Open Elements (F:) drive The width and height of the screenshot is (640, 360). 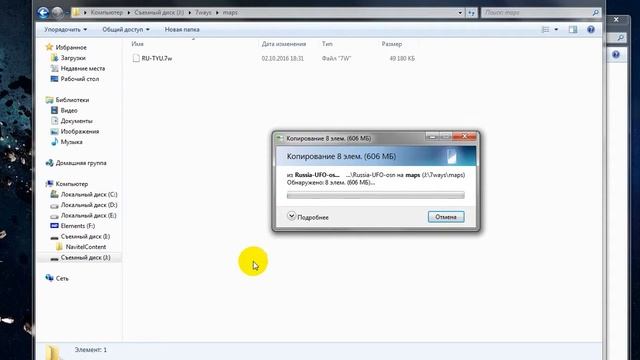(78, 226)
